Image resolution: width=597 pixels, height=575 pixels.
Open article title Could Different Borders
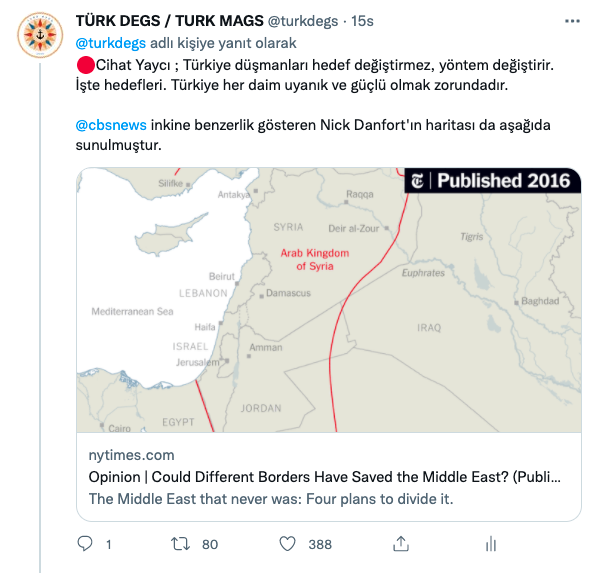coord(324,477)
